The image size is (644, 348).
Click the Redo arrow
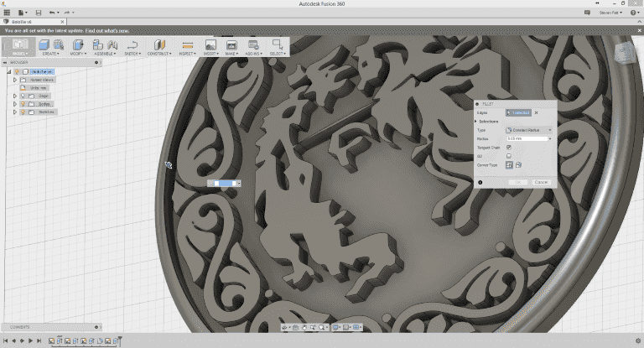(67, 13)
